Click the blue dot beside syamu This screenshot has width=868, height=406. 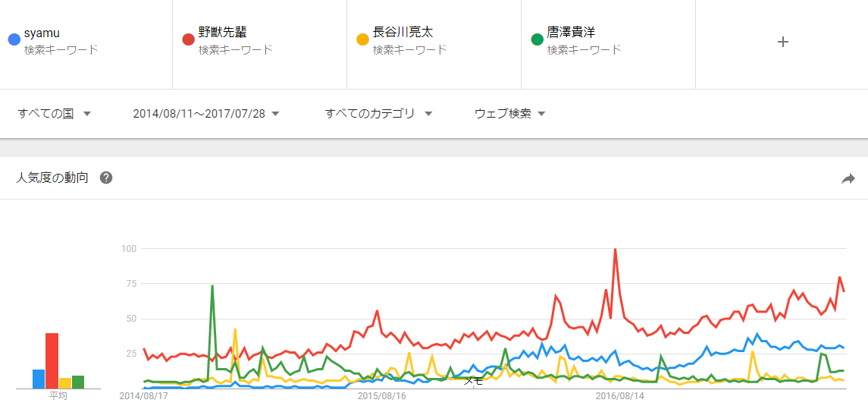pyautogui.click(x=14, y=39)
